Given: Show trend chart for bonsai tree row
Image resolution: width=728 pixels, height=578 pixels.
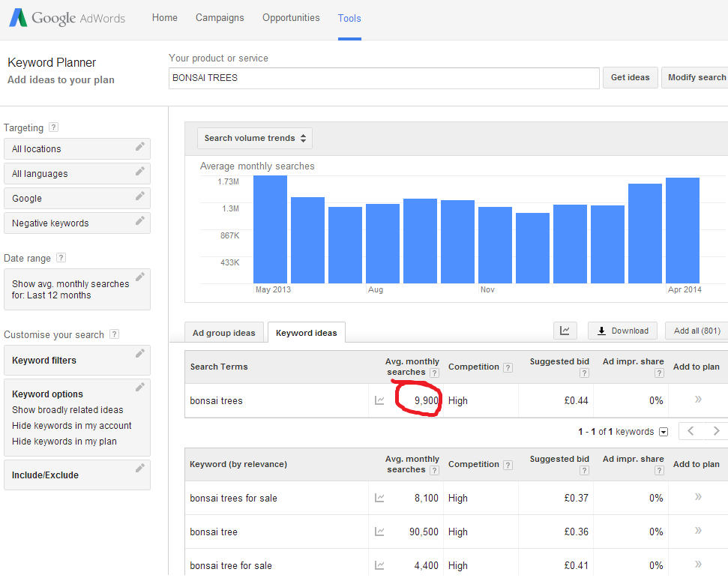Looking at the screenshot, I should [x=379, y=532].
